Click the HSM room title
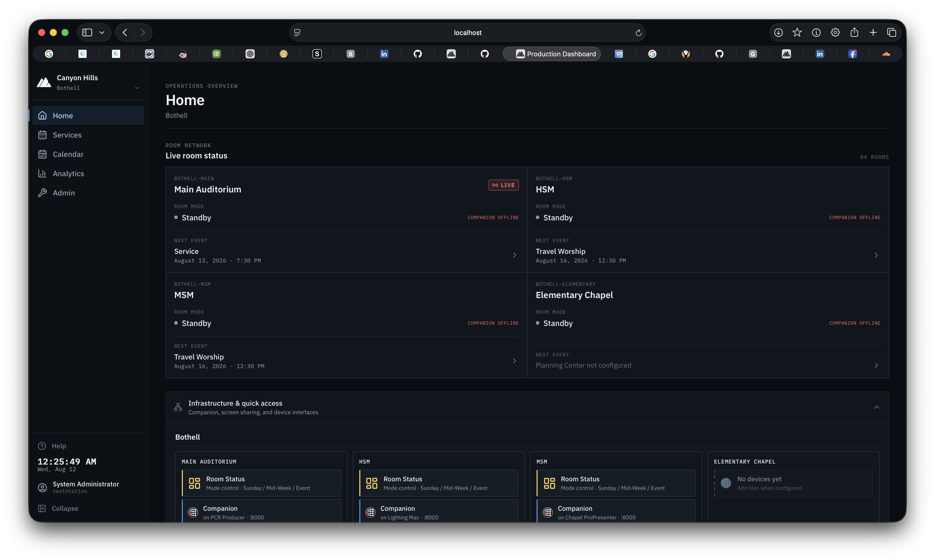Viewport: 935px width, 560px height. (x=545, y=189)
